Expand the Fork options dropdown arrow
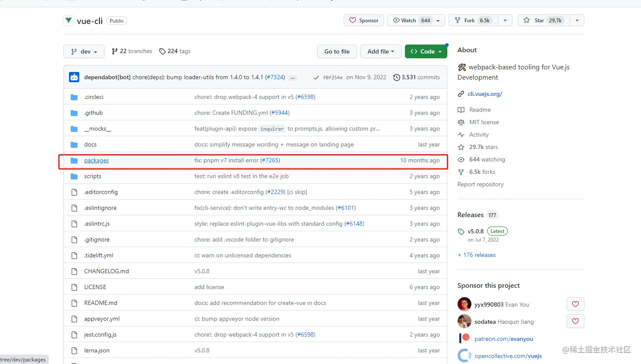 click(x=505, y=21)
